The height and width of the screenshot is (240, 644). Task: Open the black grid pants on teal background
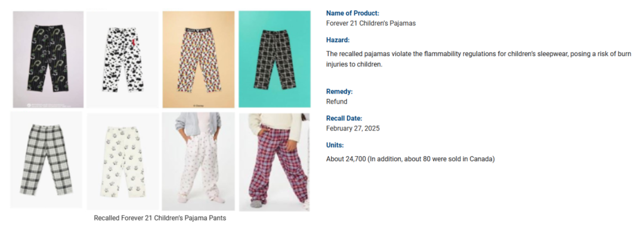(x=274, y=60)
